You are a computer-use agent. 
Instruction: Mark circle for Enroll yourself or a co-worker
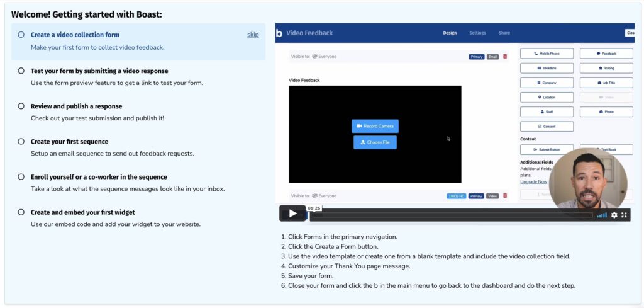(x=21, y=177)
